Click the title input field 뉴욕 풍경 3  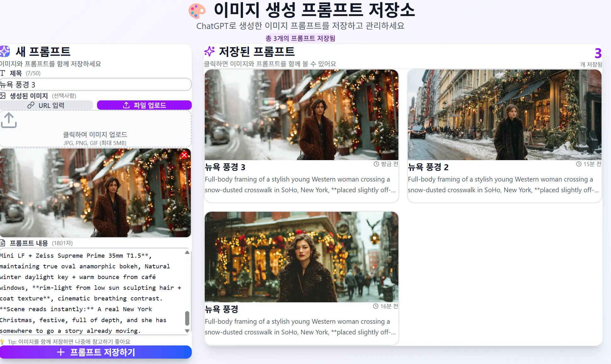94,85
